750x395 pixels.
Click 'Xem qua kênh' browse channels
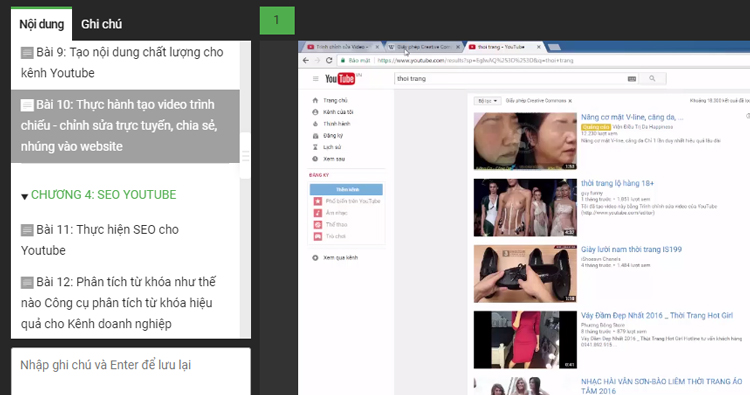click(x=335, y=258)
